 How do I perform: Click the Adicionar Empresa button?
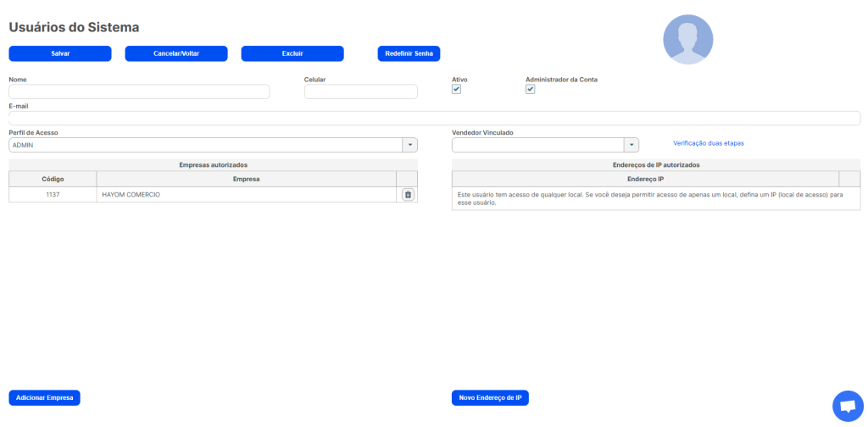[x=44, y=397]
